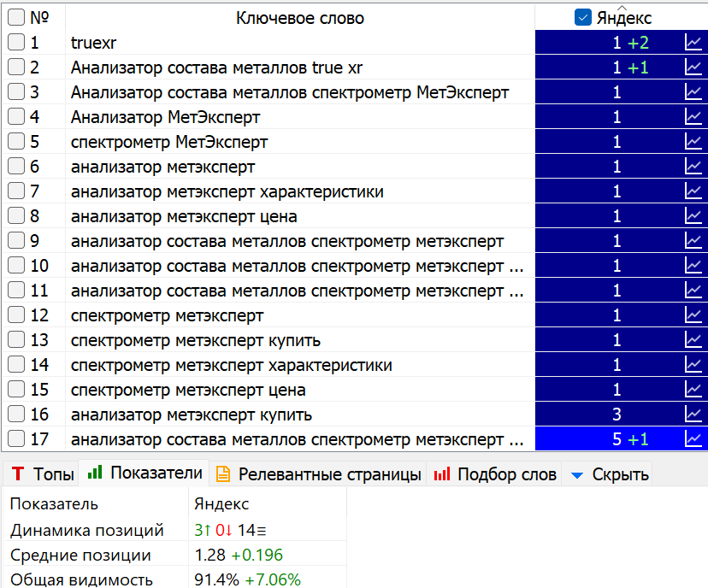Screen dimensions: 708x588
Task: Click sort arrow above Яндекс column
Action: coord(622,7)
